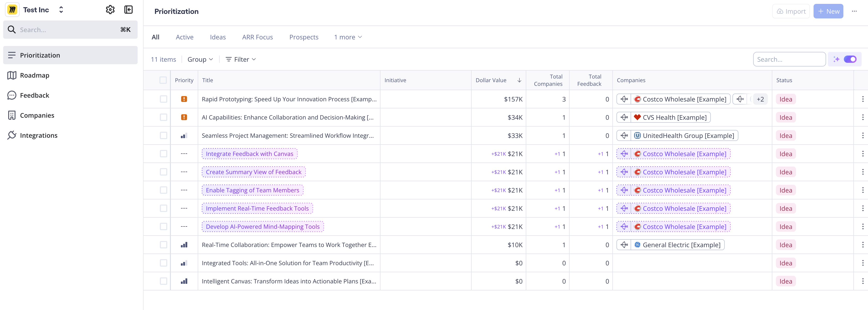Open workspace settings gear icon
This screenshot has height=310, width=868.
[x=110, y=10]
